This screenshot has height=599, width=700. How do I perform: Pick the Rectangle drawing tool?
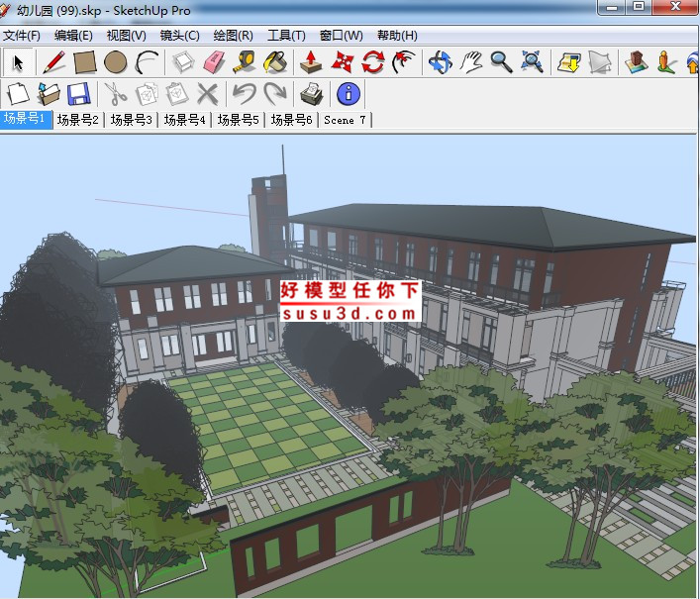85,62
